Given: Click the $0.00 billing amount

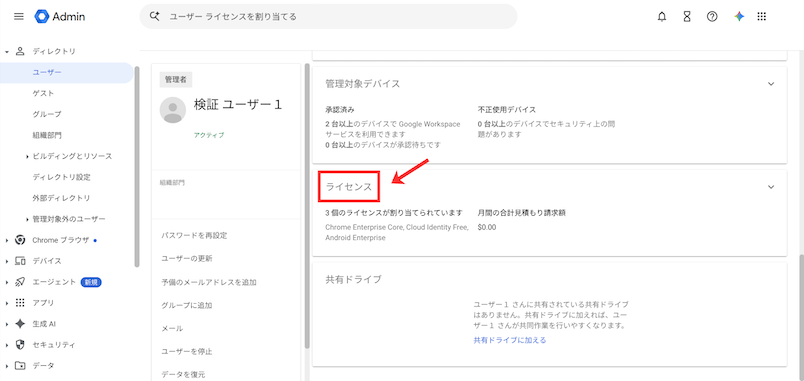Looking at the screenshot, I should [486, 227].
